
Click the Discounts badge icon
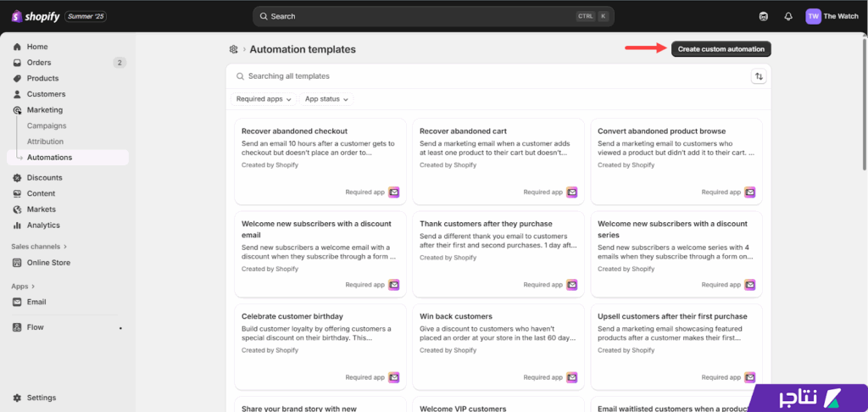pos(17,178)
